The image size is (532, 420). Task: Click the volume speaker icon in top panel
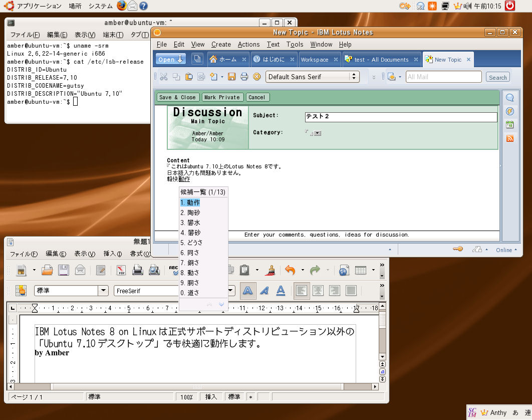coord(467,6)
